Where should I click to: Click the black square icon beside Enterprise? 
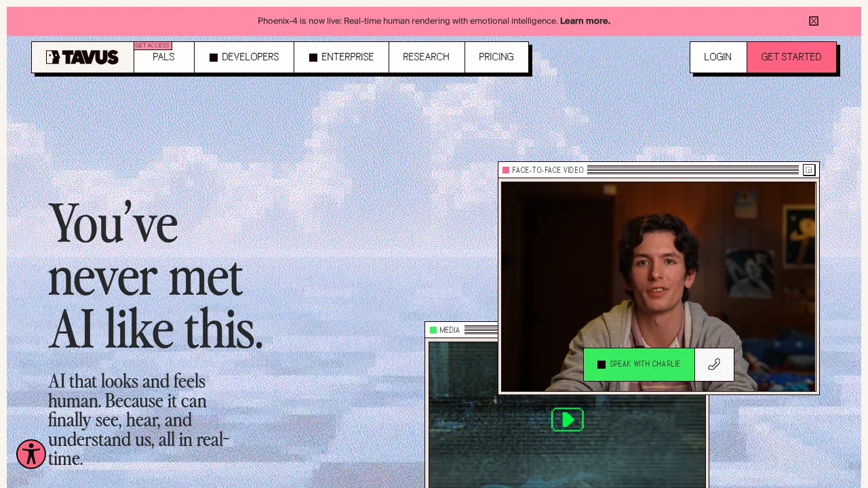coord(313,57)
